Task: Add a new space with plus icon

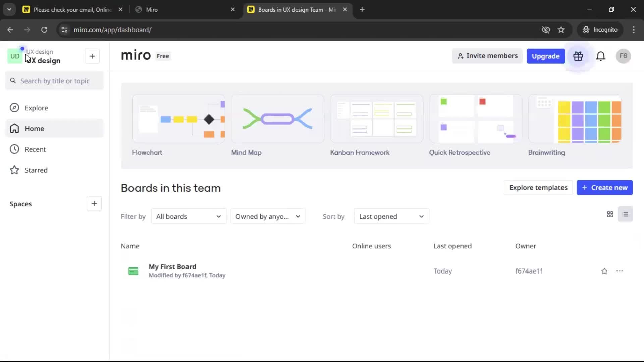Action: (x=94, y=204)
